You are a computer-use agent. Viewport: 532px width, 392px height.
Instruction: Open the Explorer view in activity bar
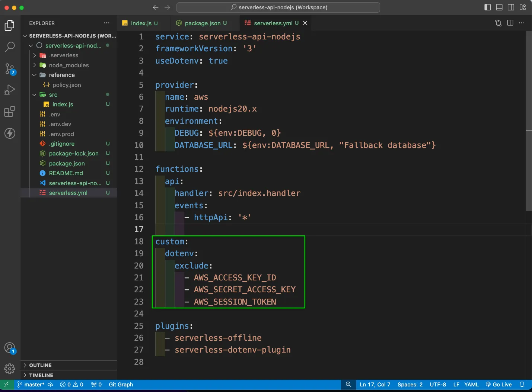10,26
